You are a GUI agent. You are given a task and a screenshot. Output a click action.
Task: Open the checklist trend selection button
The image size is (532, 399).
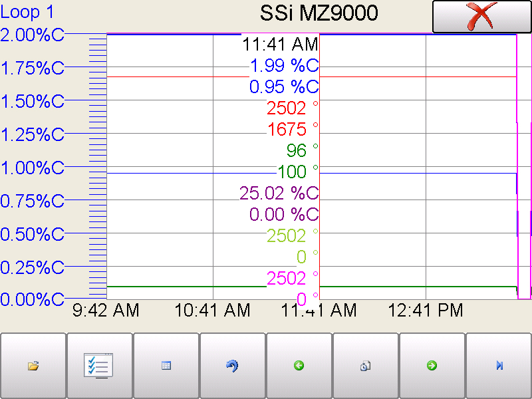click(x=100, y=366)
